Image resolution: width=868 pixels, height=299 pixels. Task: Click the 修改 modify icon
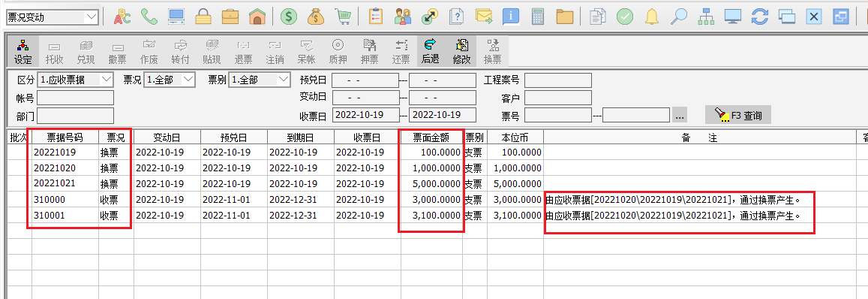461,52
